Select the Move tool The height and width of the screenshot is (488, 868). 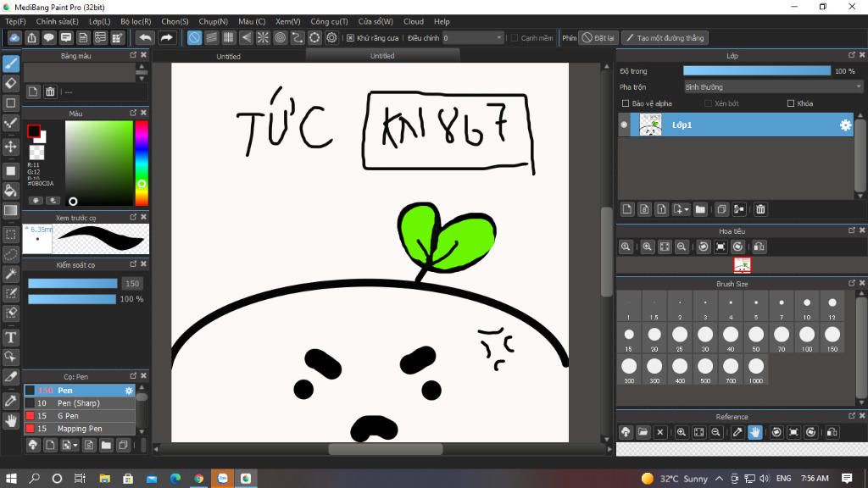pyautogui.click(x=10, y=147)
